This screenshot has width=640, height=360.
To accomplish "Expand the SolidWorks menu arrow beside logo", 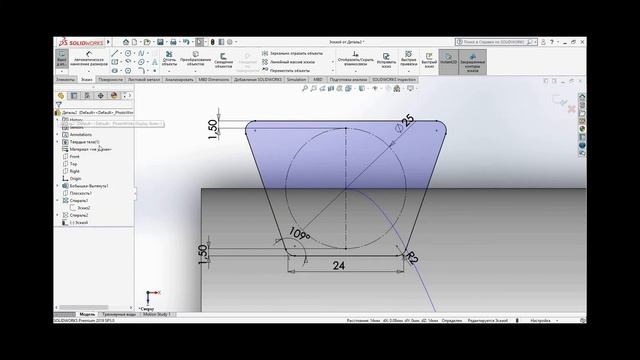I will click(x=108, y=42).
